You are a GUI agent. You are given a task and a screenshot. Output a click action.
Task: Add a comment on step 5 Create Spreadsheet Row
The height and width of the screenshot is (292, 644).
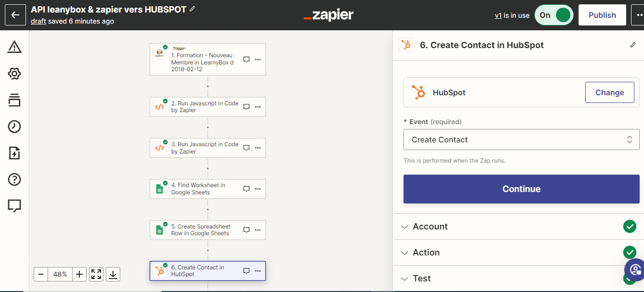(246, 230)
